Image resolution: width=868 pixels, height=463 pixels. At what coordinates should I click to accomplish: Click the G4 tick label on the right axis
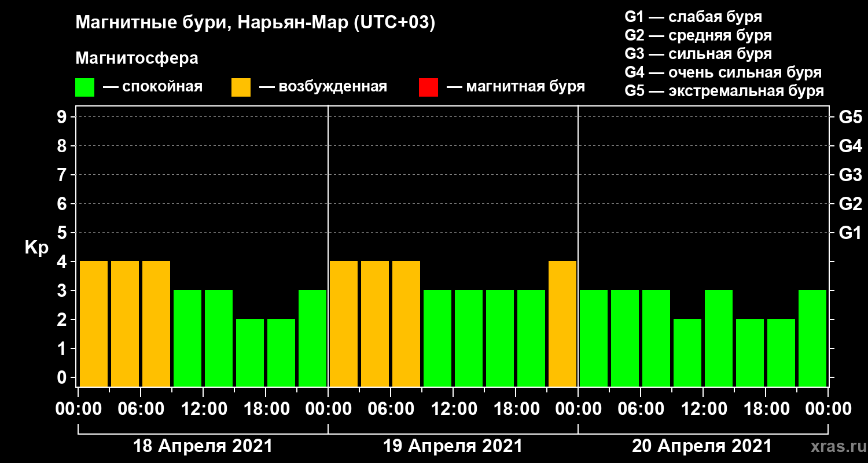(x=850, y=146)
